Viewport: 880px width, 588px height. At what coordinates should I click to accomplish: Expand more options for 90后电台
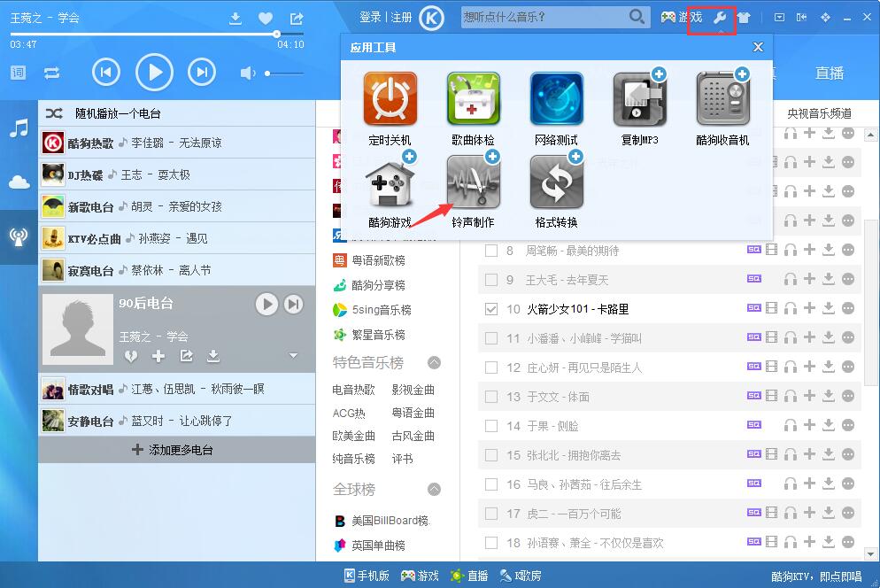[293, 357]
